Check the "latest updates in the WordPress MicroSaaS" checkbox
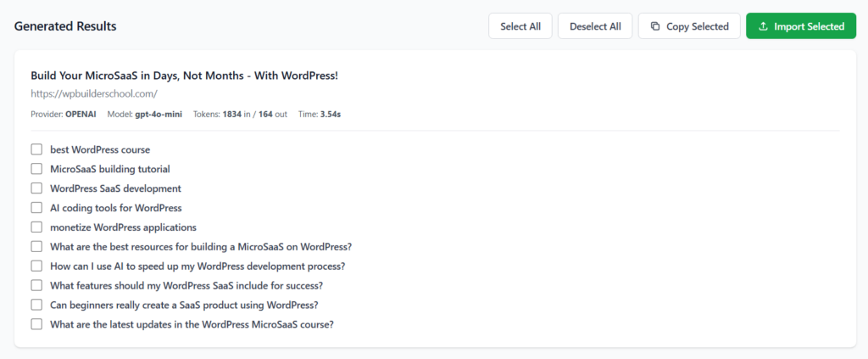Image resolution: width=868 pixels, height=359 pixels. tap(36, 324)
